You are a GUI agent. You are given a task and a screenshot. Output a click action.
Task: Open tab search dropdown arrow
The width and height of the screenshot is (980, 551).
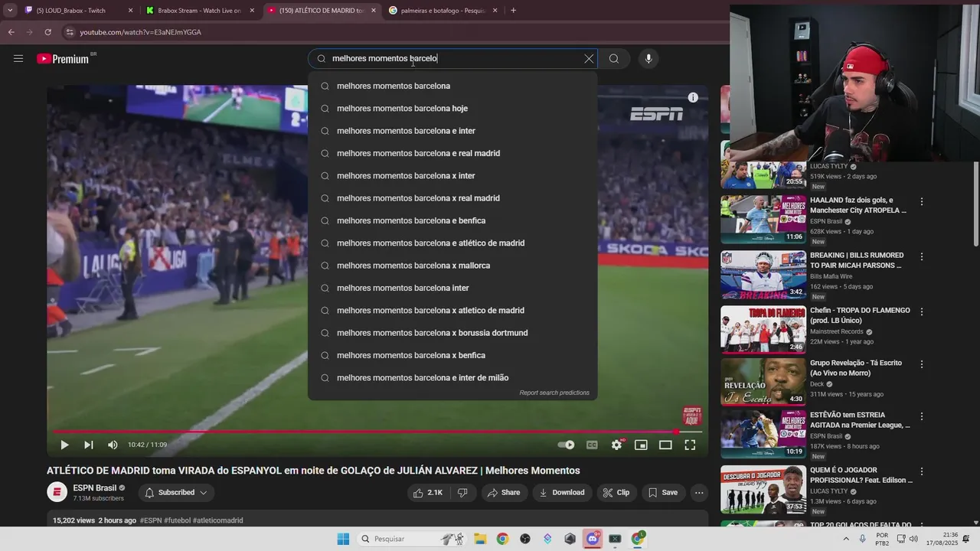click(x=10, y=11)
